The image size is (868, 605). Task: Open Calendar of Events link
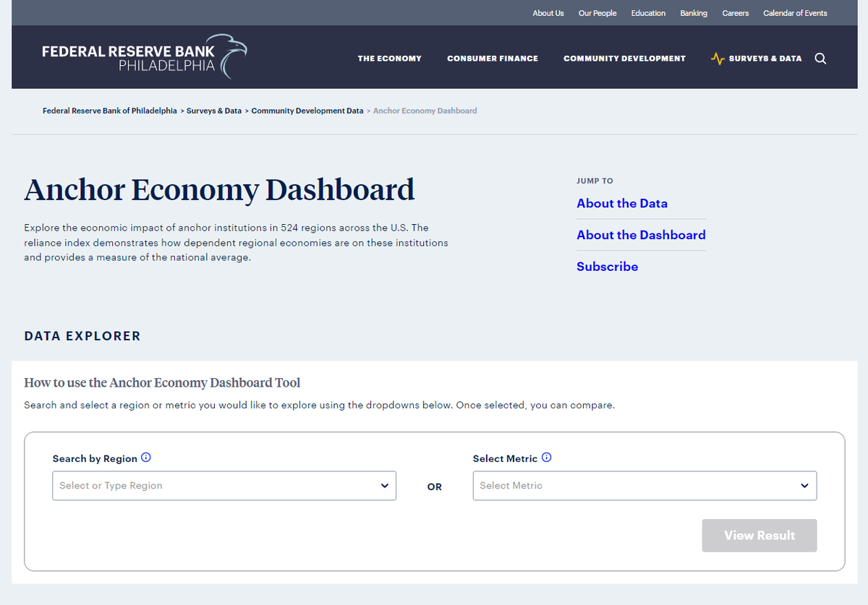[x=795, y=13]
